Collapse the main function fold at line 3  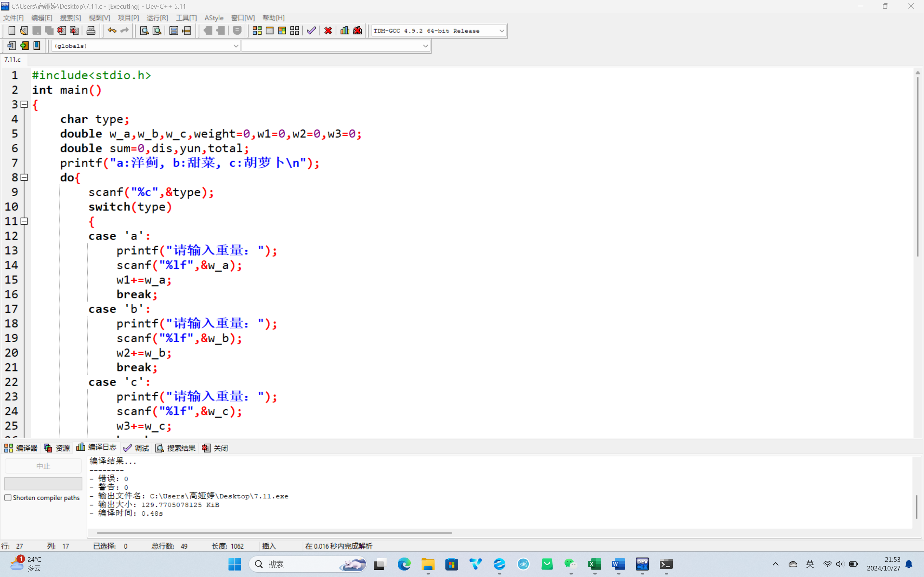click(24, 104)
